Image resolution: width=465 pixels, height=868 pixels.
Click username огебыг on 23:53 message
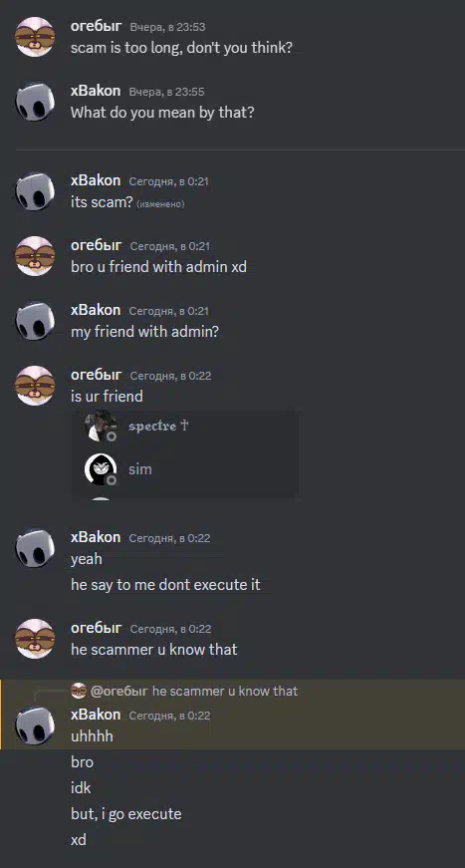click(x=97, y=26)
